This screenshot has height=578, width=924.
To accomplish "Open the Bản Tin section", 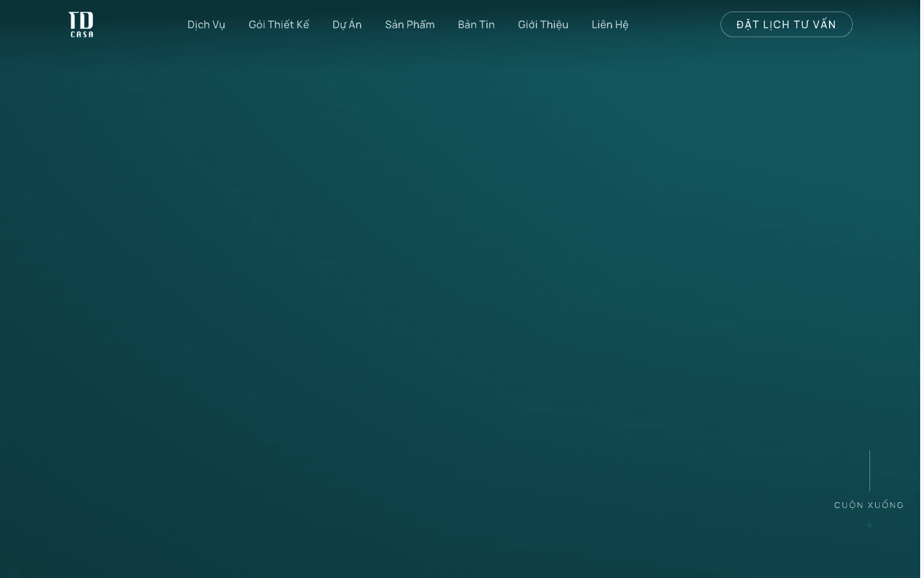I will 476,24.
